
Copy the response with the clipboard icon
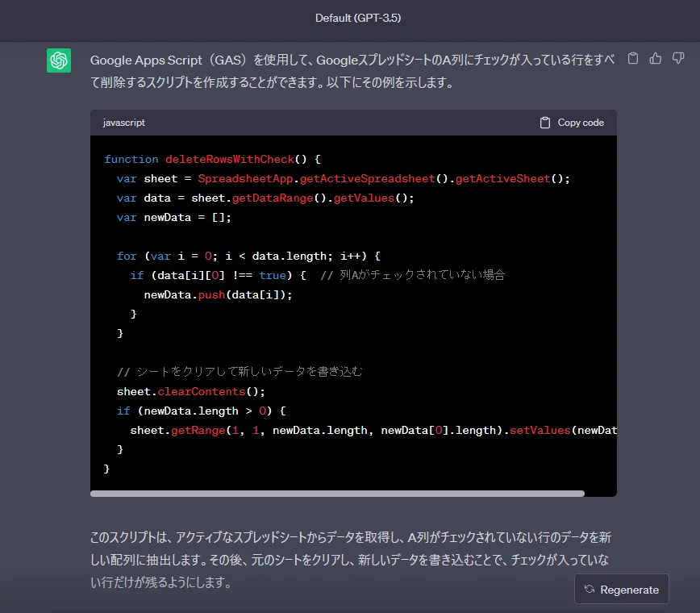[x=632, y=59]
